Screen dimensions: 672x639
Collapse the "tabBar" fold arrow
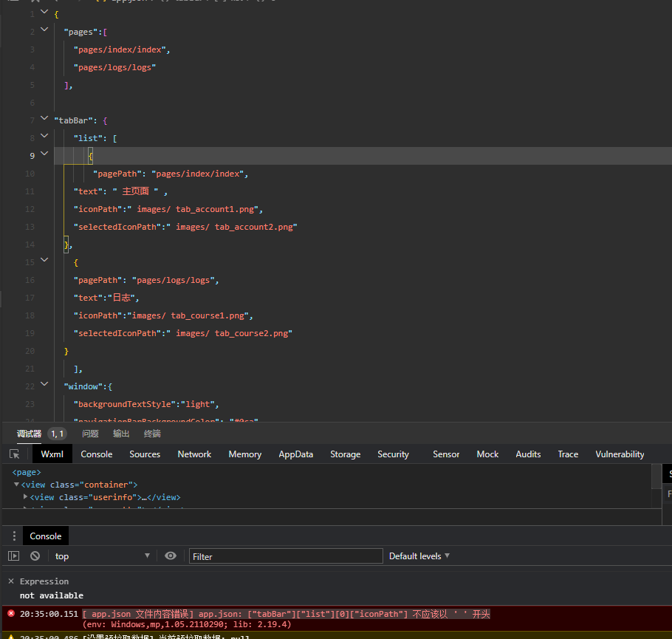(44, 118)
